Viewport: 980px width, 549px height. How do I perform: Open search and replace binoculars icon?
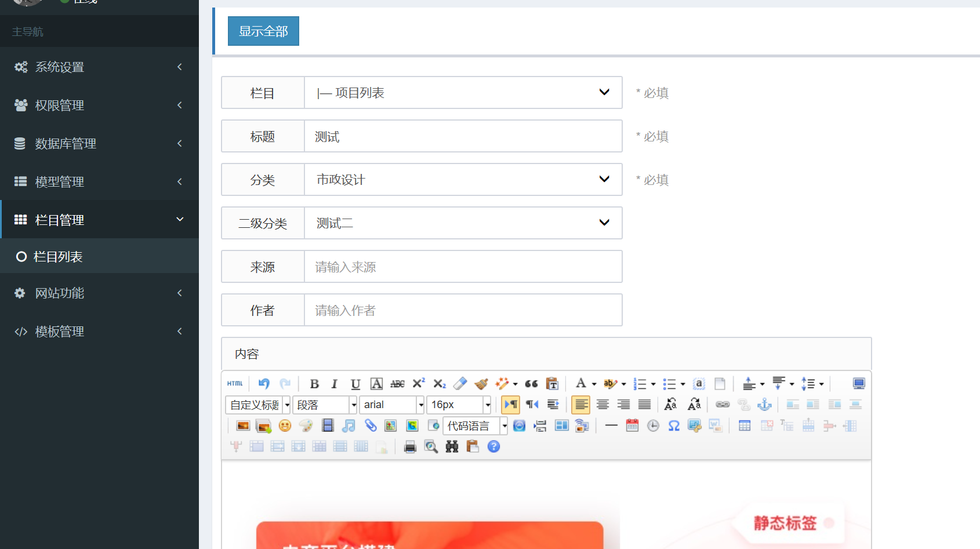[452, 446]
